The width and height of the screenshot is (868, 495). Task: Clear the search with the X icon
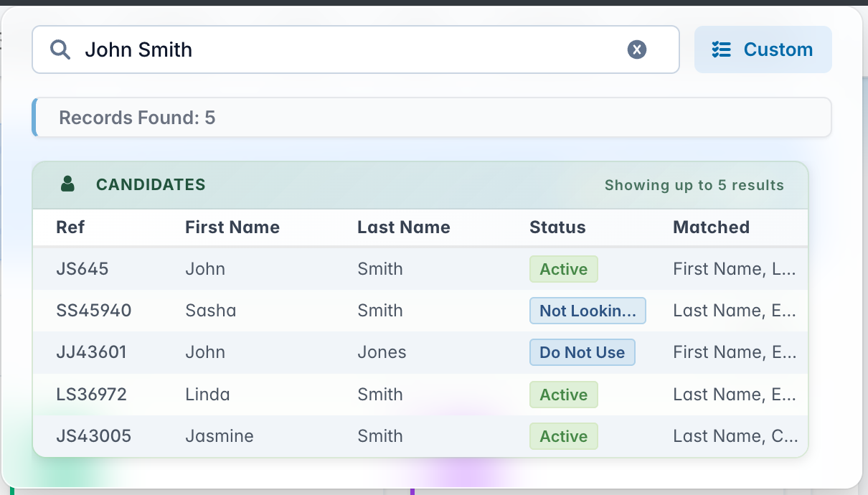coord(637,49)
